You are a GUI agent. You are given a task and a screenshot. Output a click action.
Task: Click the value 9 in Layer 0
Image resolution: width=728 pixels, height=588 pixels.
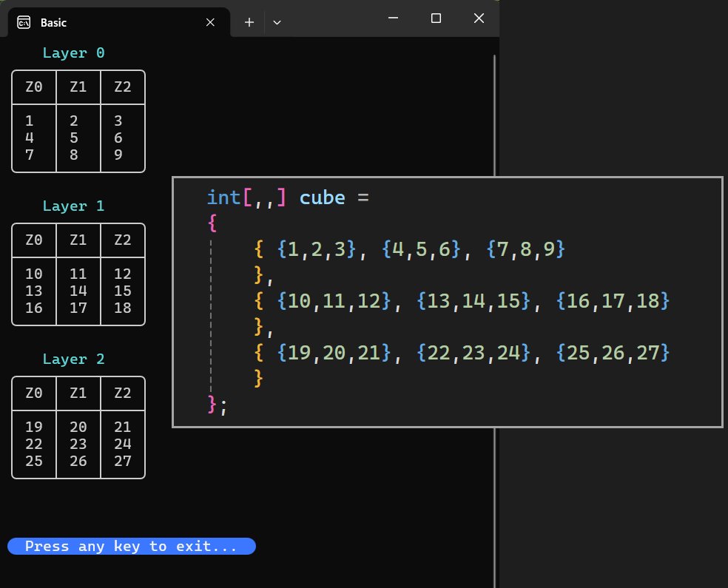(x=118, y=155)
